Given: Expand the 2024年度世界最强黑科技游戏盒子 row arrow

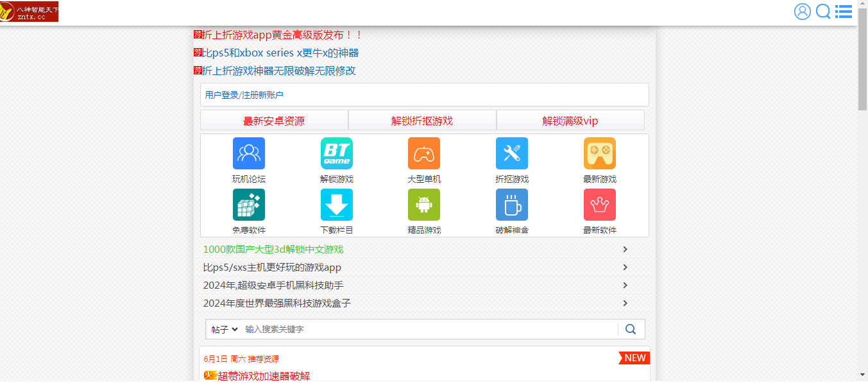Looking at the screenshot, I should pyautogui.click(x=625, y=303).
